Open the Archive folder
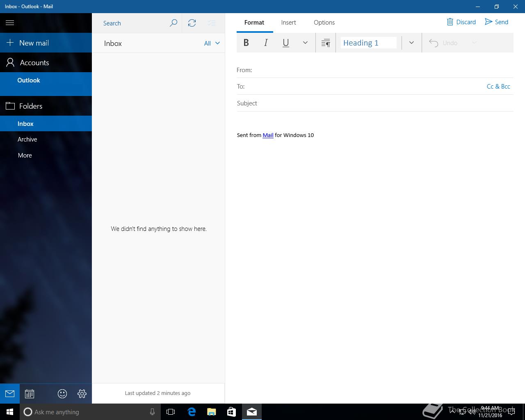This screenshot has width=525, height=420. (46, 139)
